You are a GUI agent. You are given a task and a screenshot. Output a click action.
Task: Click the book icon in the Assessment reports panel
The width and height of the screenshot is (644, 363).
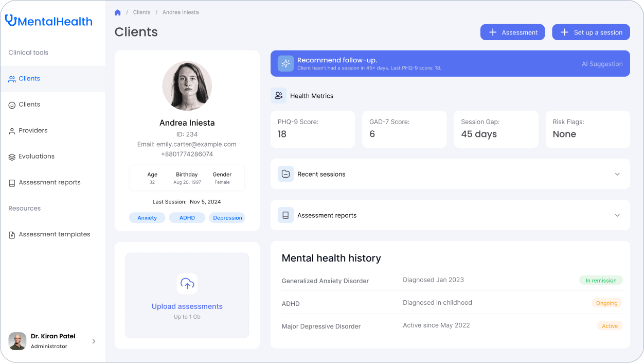click(285, 215)
